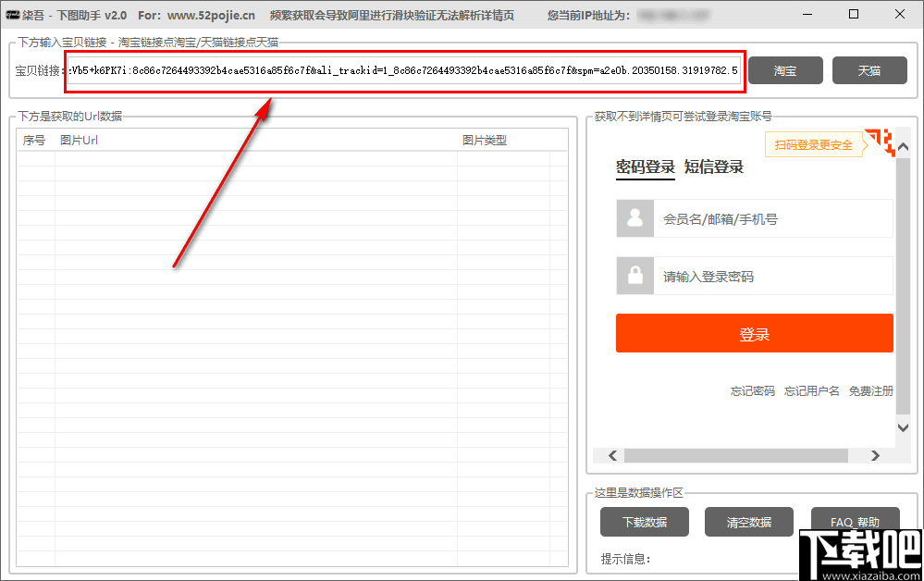The width and height of the screenshot is (924, 581).
Task: Click the 清空数据 button
Action: [749, 522]
